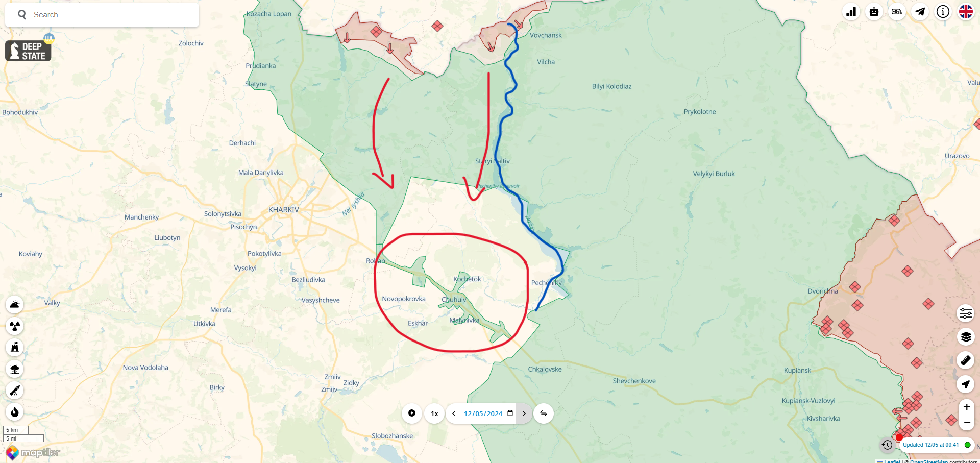Select the ruler measurement tool
The image size is (980, 463).
966,360
